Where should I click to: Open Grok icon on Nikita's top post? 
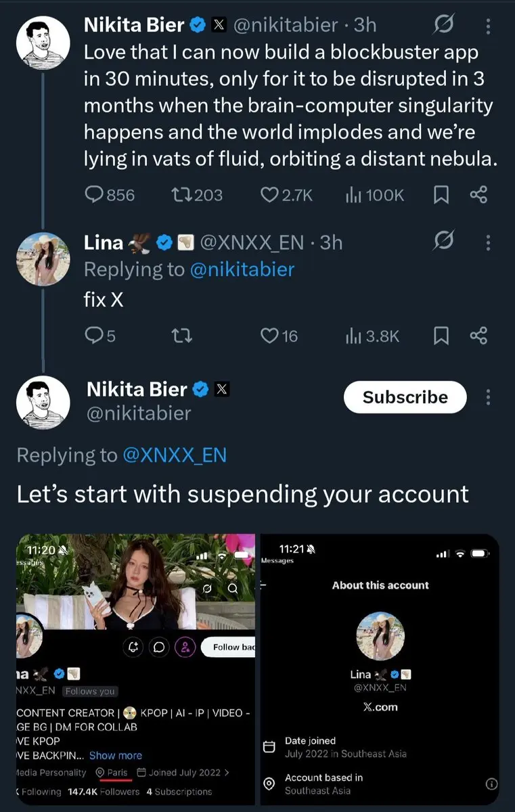443,26
